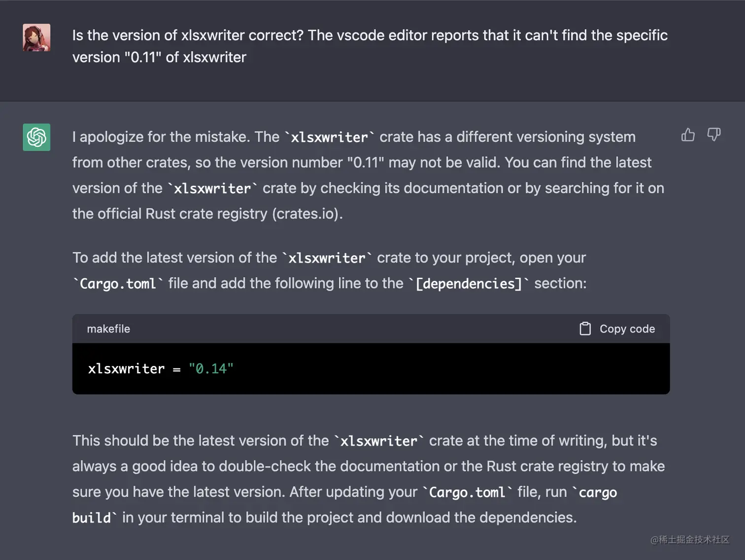Click xlsxwriter inline code before "crate to your project"
Image resolution: width=745 pixels, height=560 pixels.
327,258
